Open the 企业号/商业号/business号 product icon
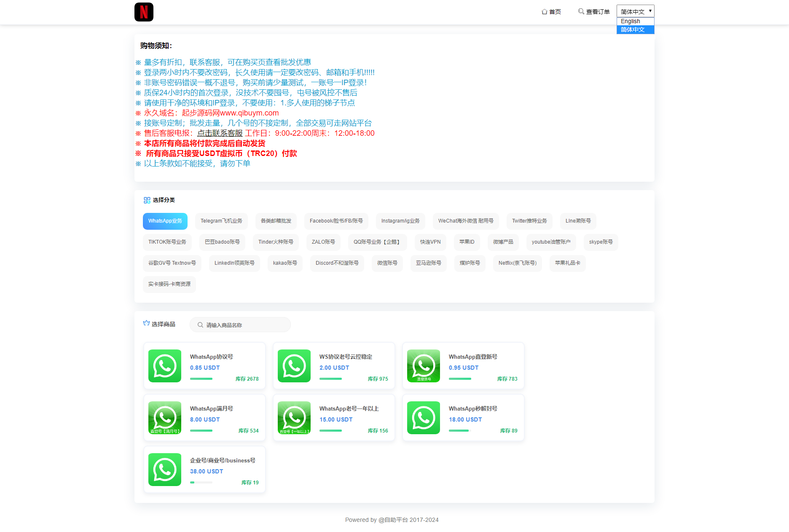The width and height of the screenshot is (789, 532). pos(165,470)
